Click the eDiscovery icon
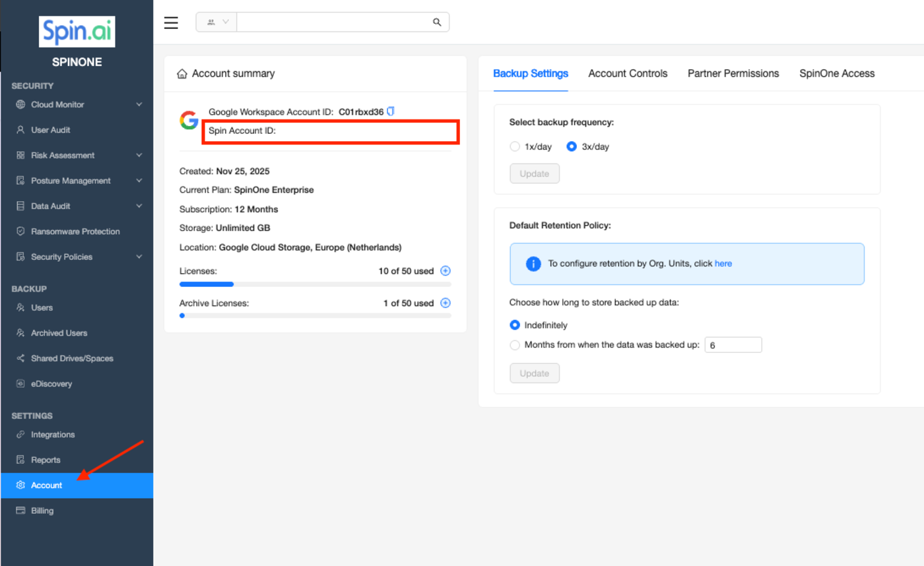The image size is (924, 566). tap(20, 383)
